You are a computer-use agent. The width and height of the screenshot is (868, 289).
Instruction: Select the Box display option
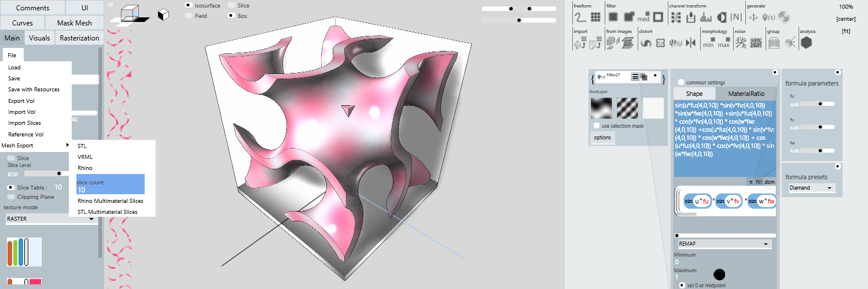coord(231,16)
